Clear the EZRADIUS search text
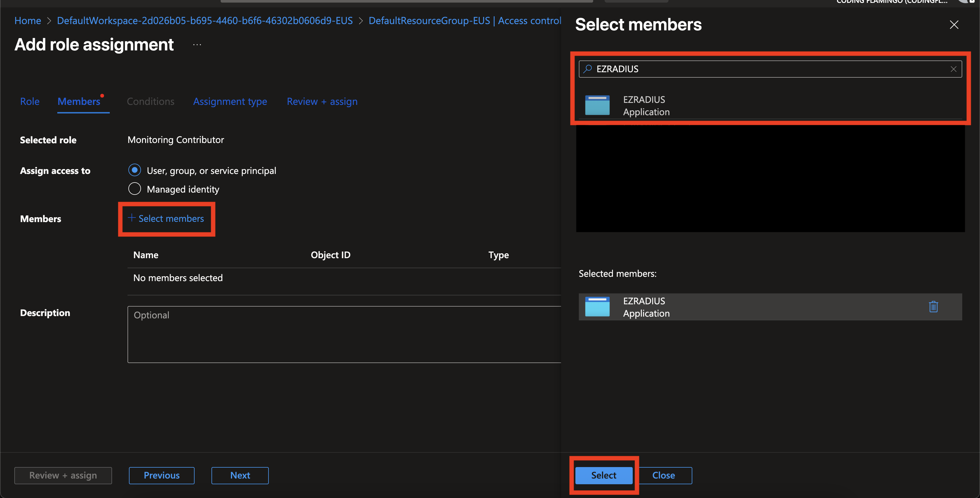Screen dimensions: 980x498 pyautogui.click(x=953, y=69)
